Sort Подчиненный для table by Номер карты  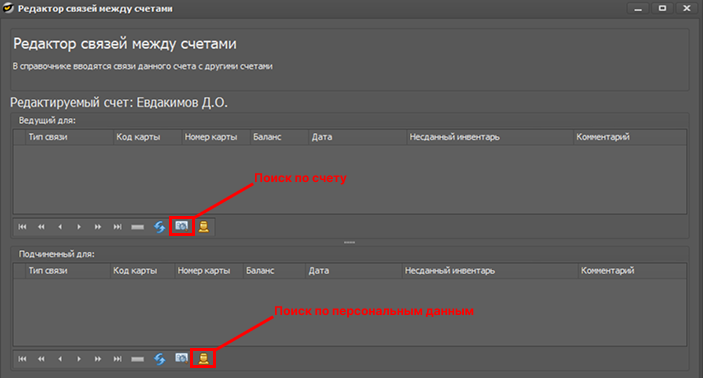coord(208,271)
